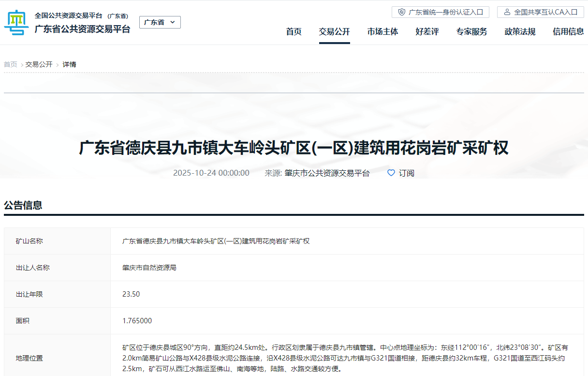The image size is (588, 376).
Task: Open the 政策法规 navigation item
Action: click(x=520, y=32)
